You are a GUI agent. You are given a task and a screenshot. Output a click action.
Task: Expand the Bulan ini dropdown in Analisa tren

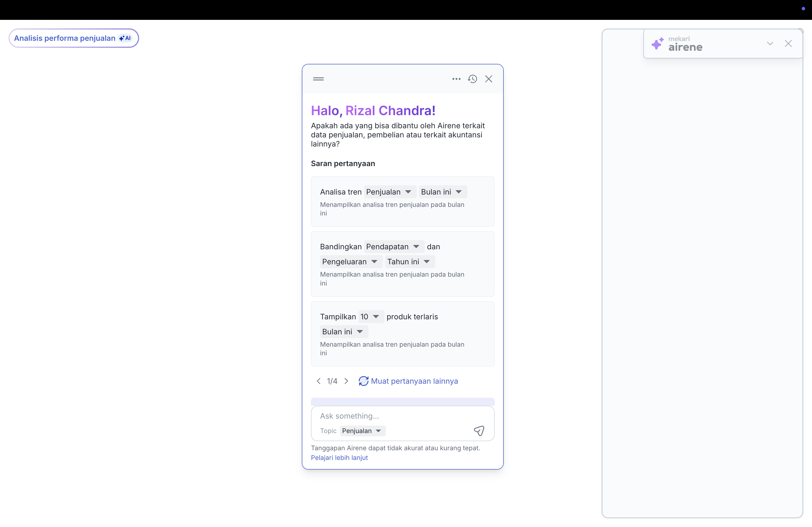(x=443, y=192)
